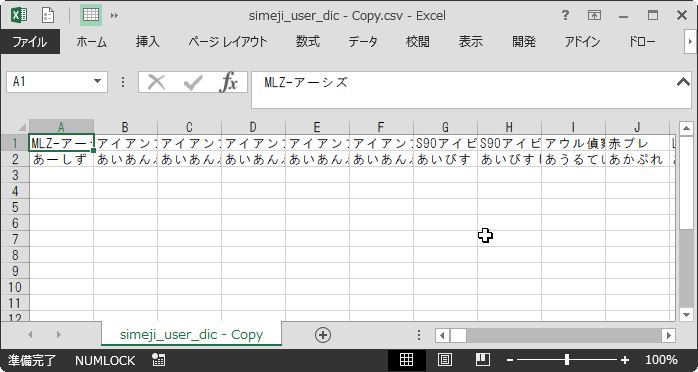
Task: Switch to Page Layout view icon
Action: click(x=445, y=360)
